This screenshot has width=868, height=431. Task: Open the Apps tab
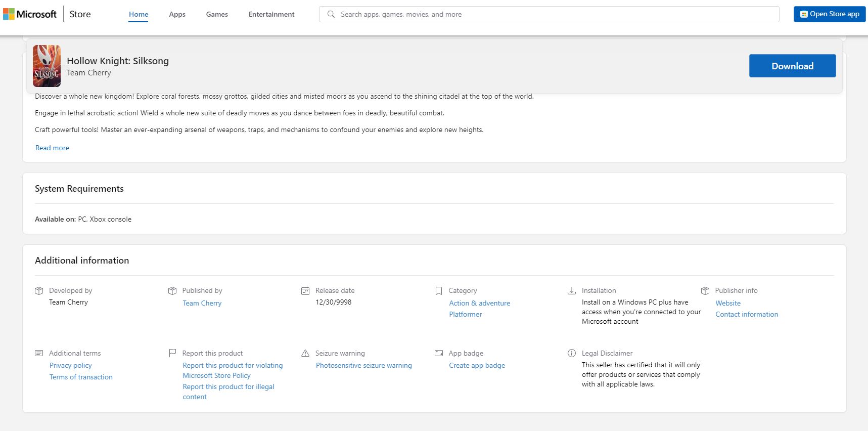(177, 14)
